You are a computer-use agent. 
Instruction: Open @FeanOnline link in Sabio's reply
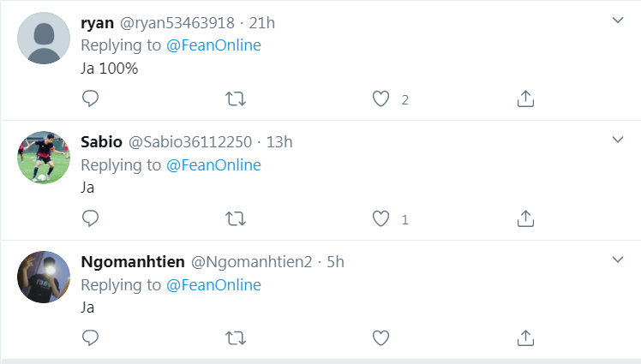213,164
